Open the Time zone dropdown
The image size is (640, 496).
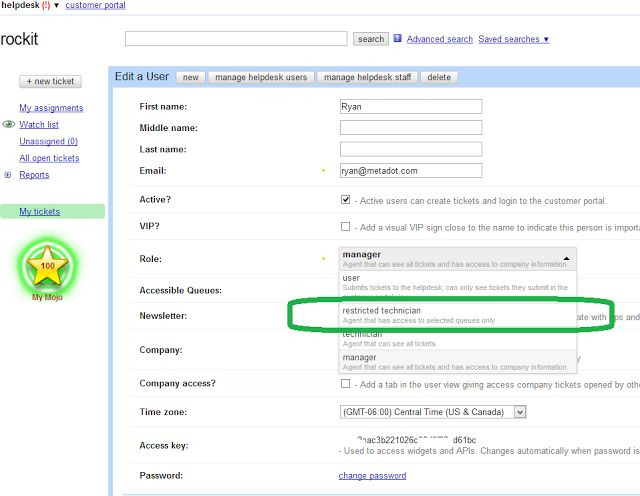click(432, 412)
